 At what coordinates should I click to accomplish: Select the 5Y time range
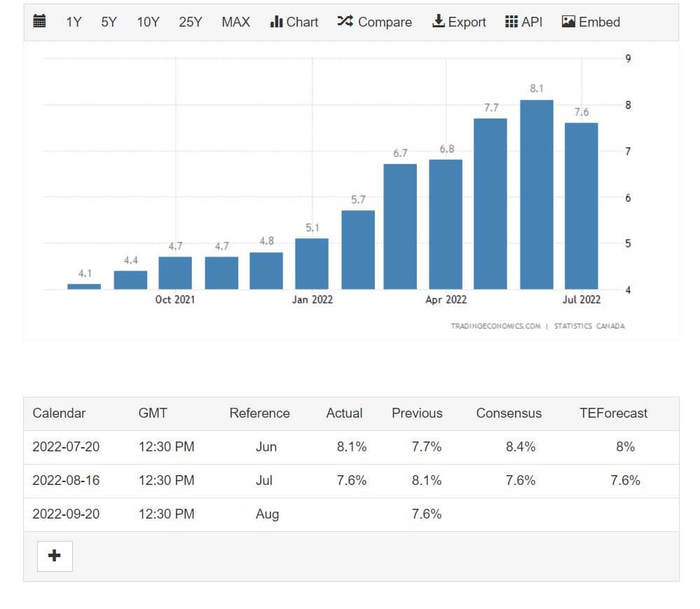pyautogui.click(x=109, y=22)
